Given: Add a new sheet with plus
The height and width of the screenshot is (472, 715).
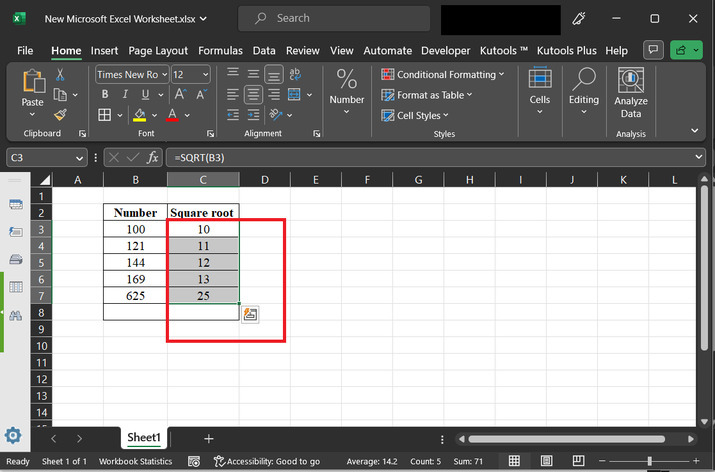Looking at the screenshot, I should [x=209, y=439].
